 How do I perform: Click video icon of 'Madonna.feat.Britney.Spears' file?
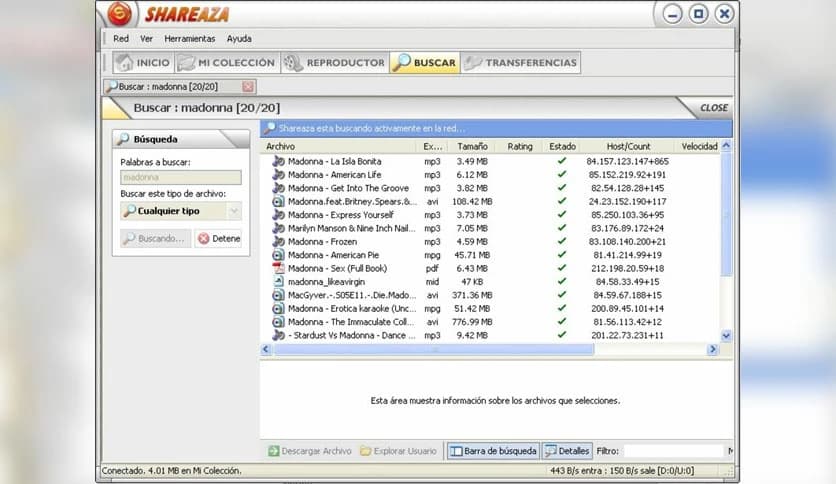(x=278, y=201)
